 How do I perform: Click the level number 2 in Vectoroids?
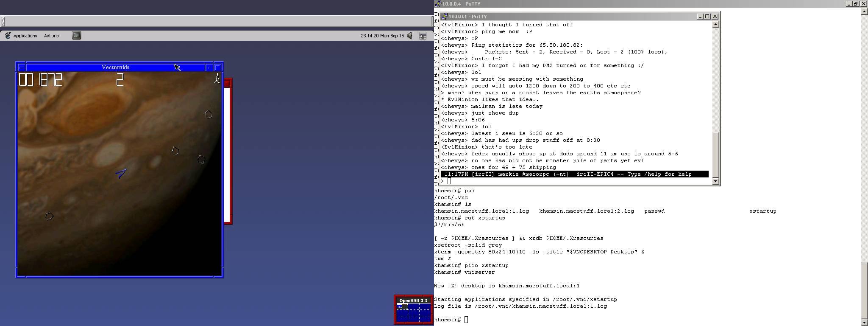pos(120,80)
